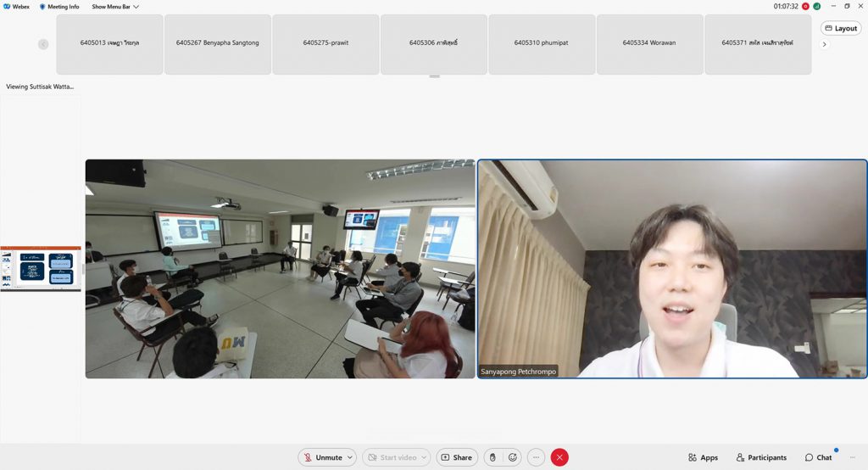
Task: Open the Chat panel
Action: [819, 457]
